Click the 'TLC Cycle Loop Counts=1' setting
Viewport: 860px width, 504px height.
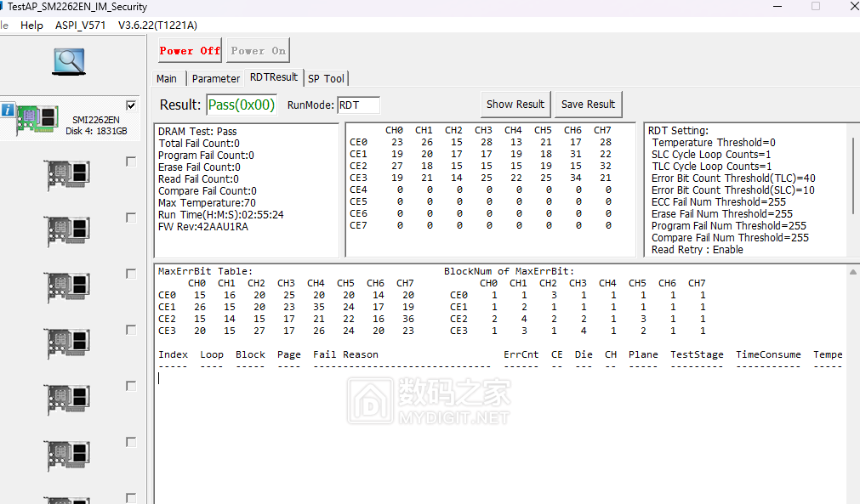tap(711, 167)
